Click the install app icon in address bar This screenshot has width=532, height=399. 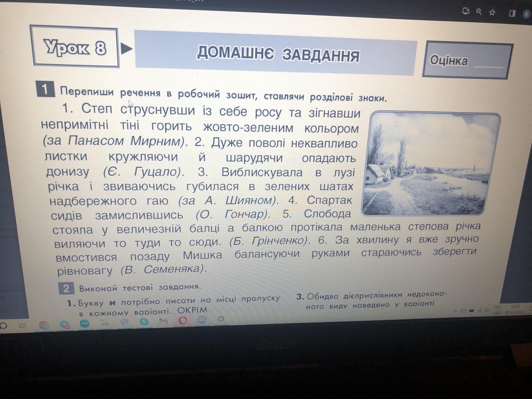click(466, 11)
